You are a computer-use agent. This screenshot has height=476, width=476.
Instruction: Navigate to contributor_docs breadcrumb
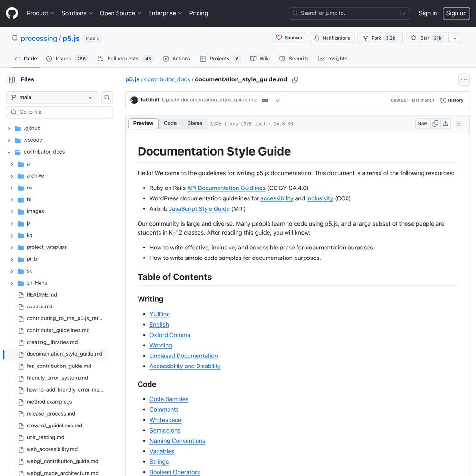(167, 79)
